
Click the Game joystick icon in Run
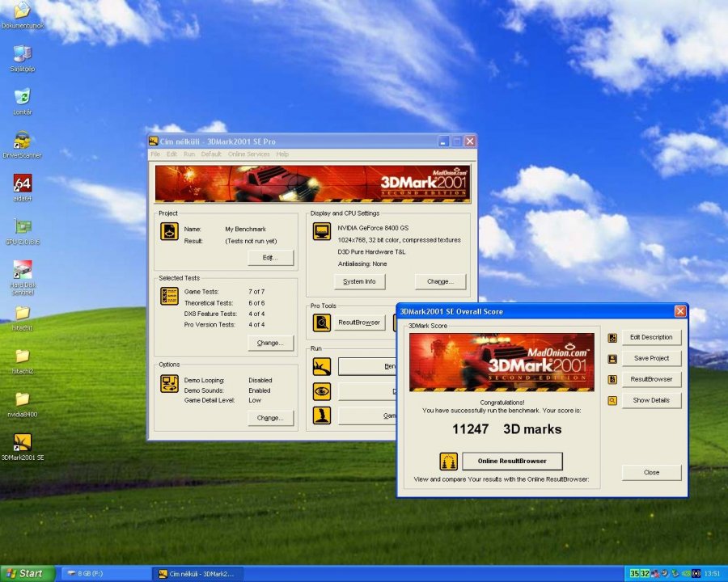tap(322, 415)
